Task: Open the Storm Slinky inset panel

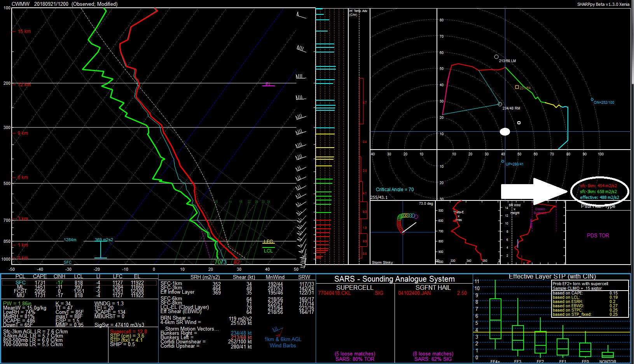Action: coord(402,232)
